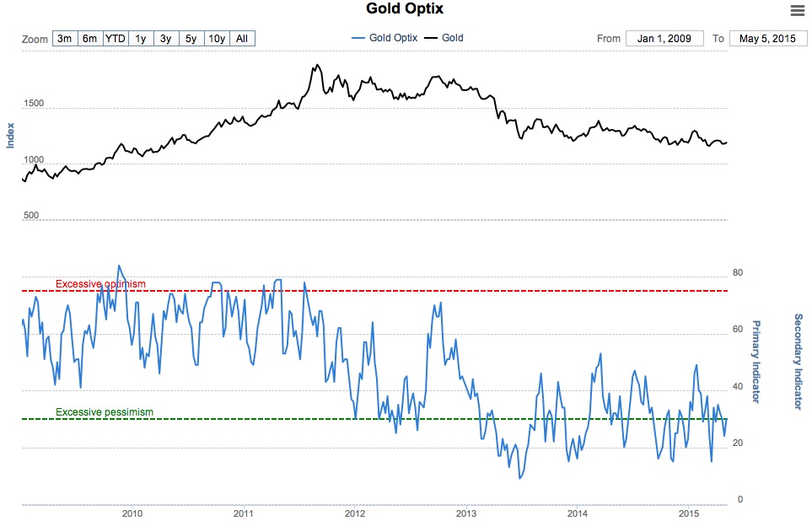Switch zoom to 5y

pyautogui.click(x=191, y=39)
